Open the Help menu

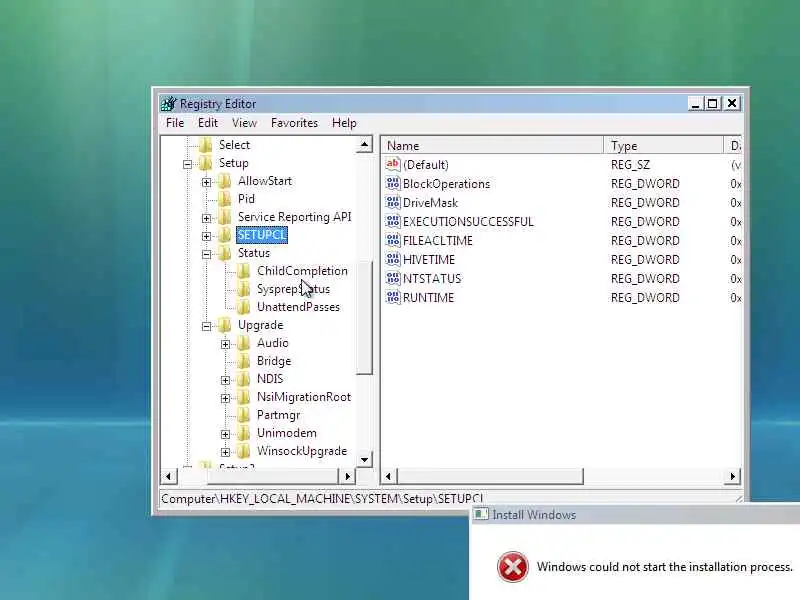344,123
